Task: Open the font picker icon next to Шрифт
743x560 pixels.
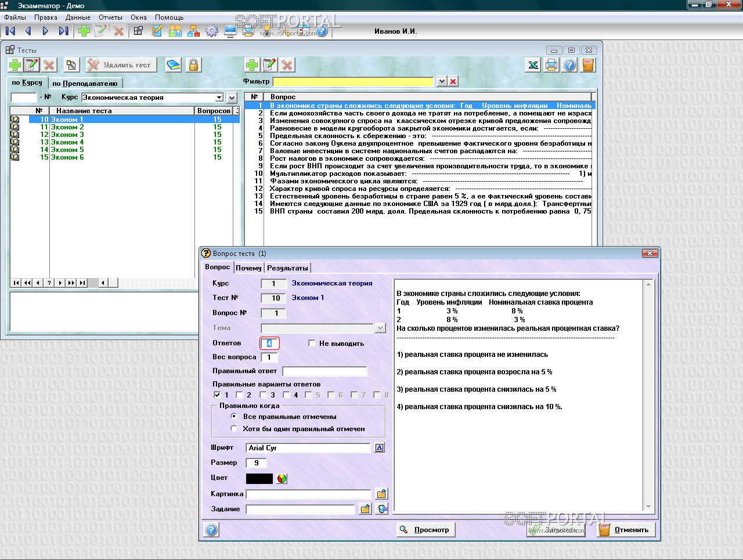Action: tap(380, 448)
